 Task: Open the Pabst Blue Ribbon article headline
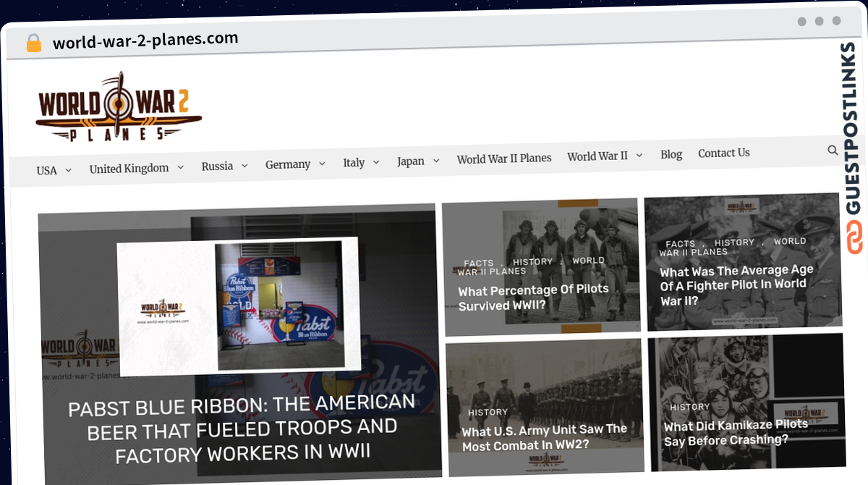[242, 429]
